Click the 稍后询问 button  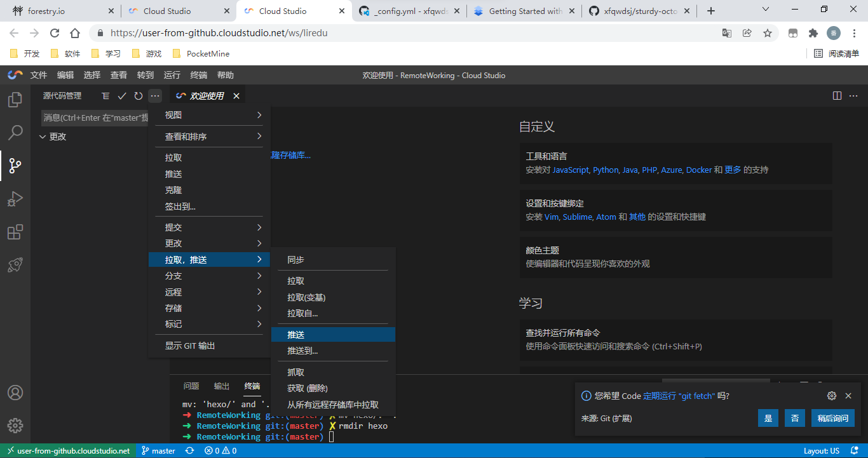coord(833,418)
